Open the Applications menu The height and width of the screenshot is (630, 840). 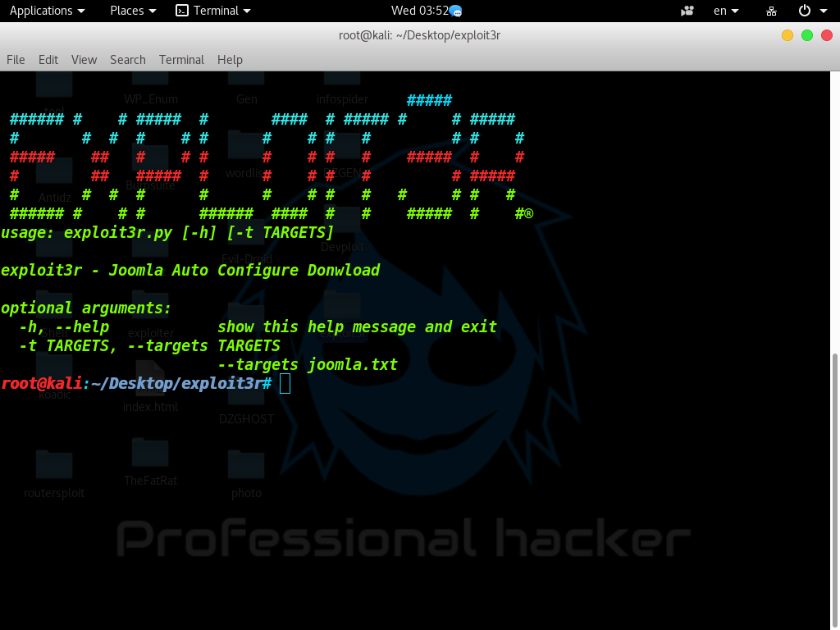[47, 11]
